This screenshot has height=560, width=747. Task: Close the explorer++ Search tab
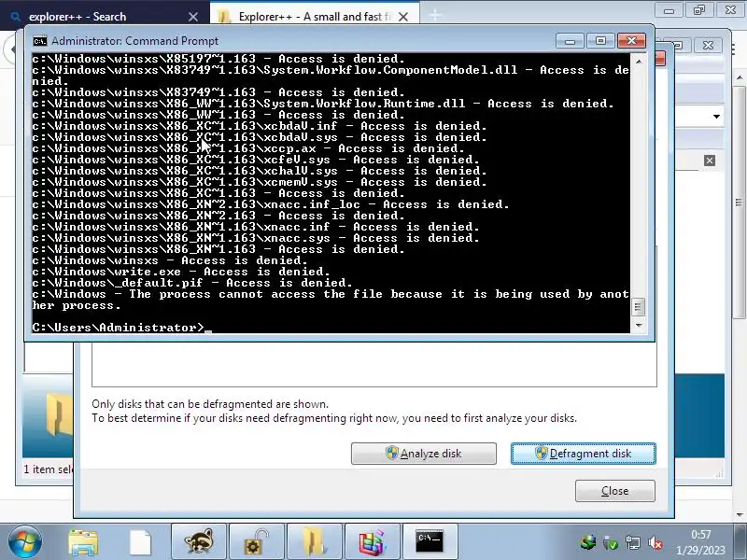click(x=193, y=17)
